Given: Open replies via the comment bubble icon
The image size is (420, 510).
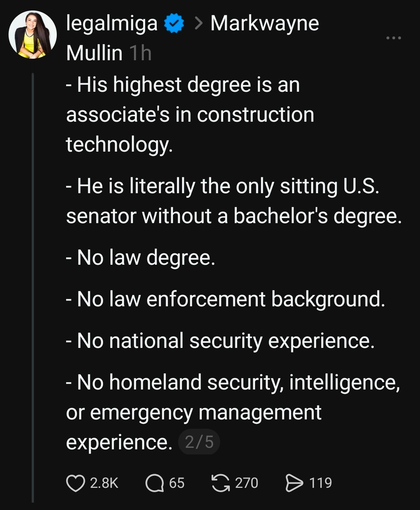Looking at the screenshot, I should pos(154,483).
